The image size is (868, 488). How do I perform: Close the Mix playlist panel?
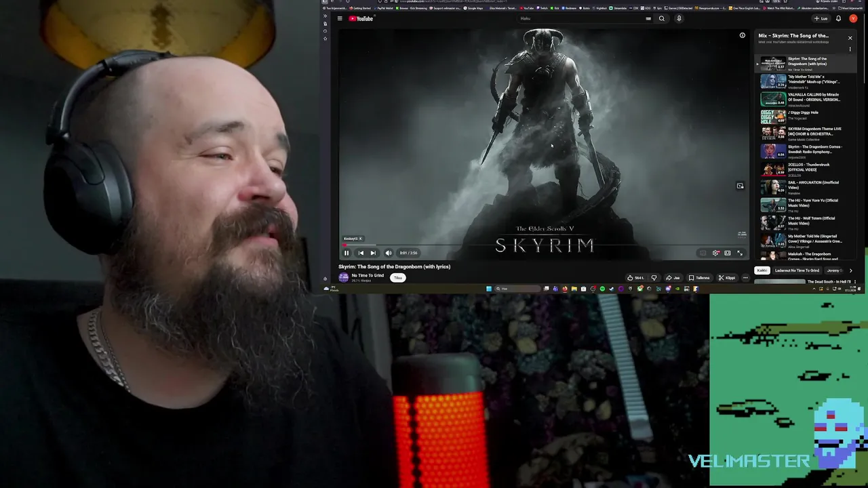(850, 38)
